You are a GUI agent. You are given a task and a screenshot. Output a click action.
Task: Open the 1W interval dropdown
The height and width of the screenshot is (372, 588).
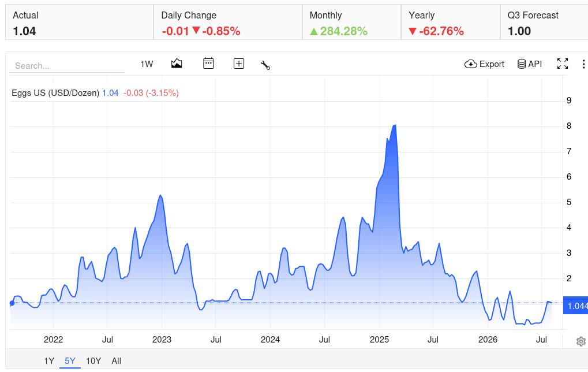(x=147, y=64)
